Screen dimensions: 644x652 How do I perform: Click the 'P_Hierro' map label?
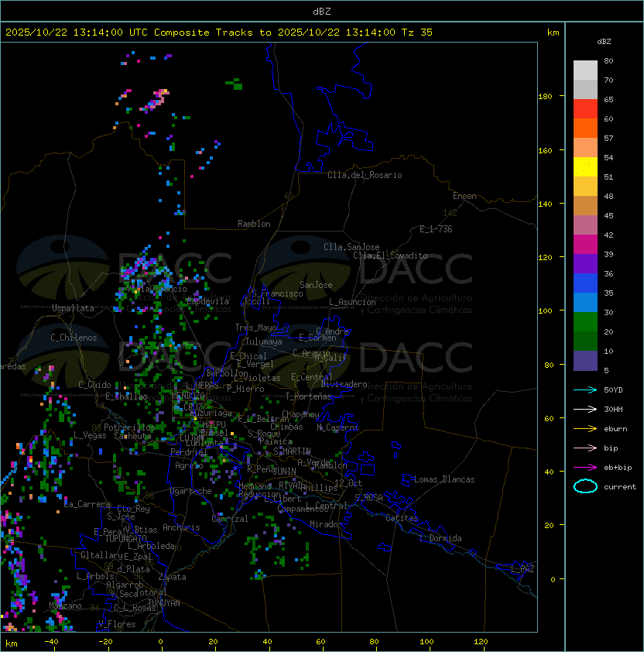pos(245,389)
